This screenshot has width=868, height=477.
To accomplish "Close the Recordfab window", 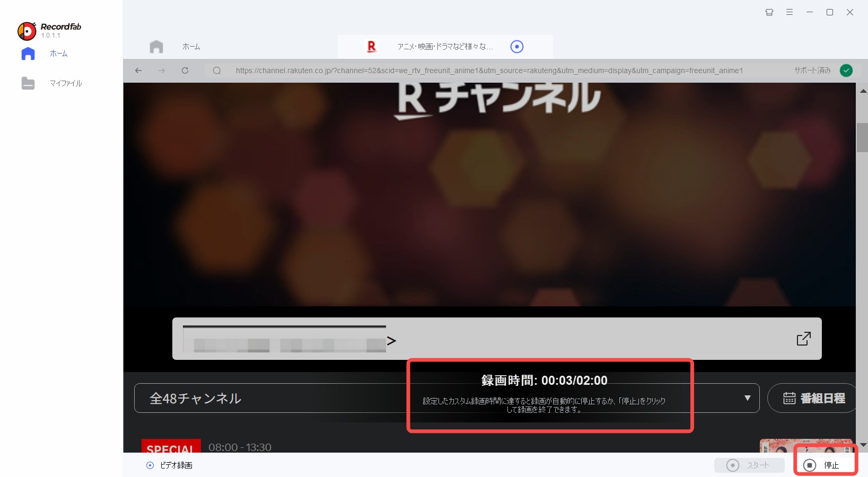I will point(850,12).
